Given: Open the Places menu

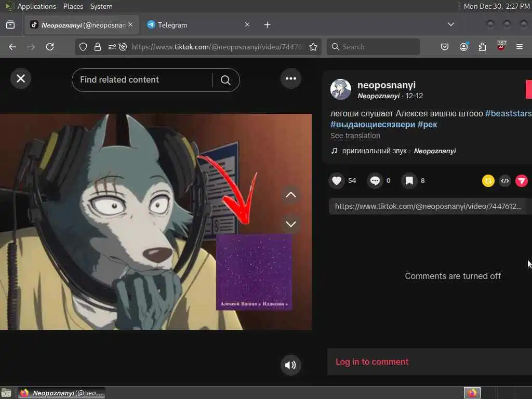Looking at the screenshot, I should tap(73, 6).
